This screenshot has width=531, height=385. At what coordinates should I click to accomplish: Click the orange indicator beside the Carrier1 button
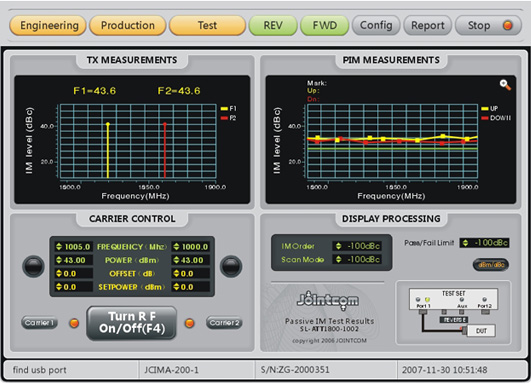click(74, 323)
